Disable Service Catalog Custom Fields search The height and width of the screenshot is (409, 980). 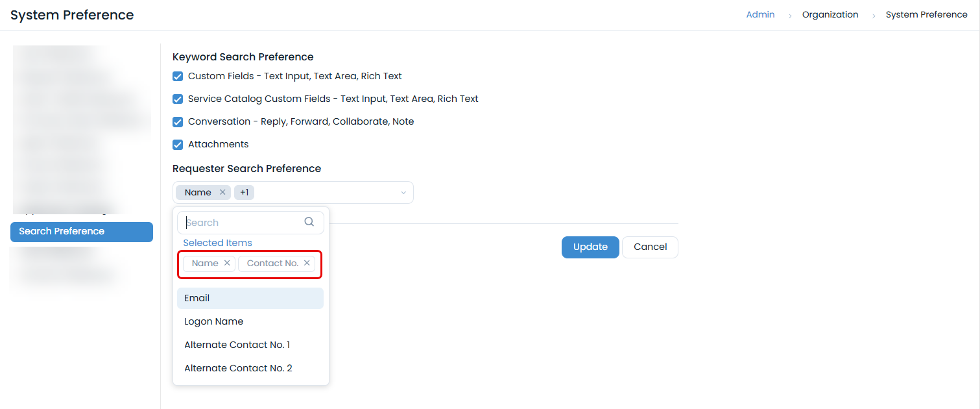178,99
